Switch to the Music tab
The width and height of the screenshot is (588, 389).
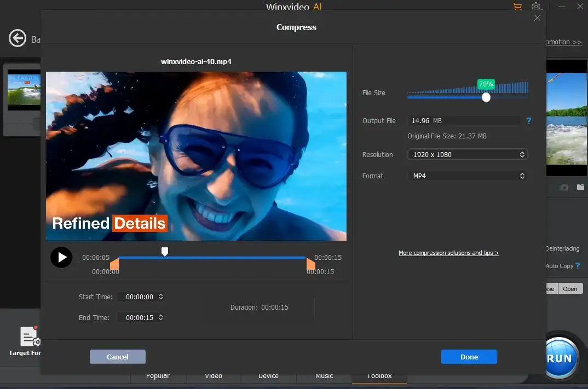pos(324,376)
